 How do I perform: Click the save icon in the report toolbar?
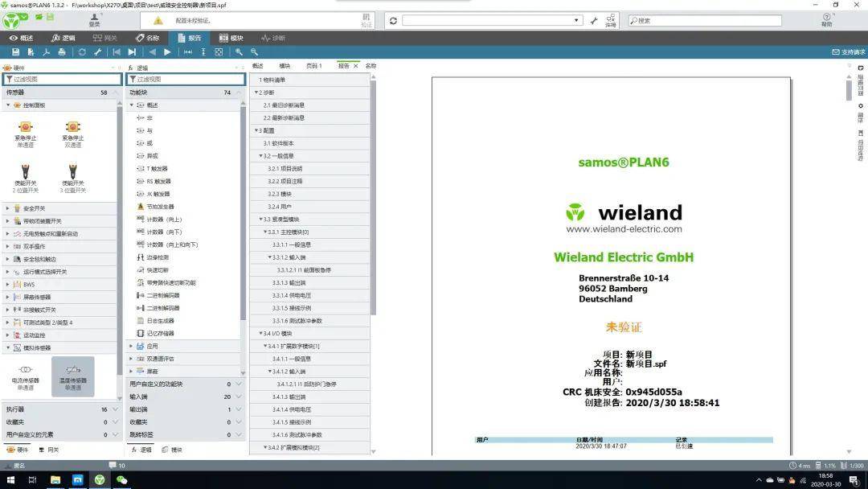15,52
